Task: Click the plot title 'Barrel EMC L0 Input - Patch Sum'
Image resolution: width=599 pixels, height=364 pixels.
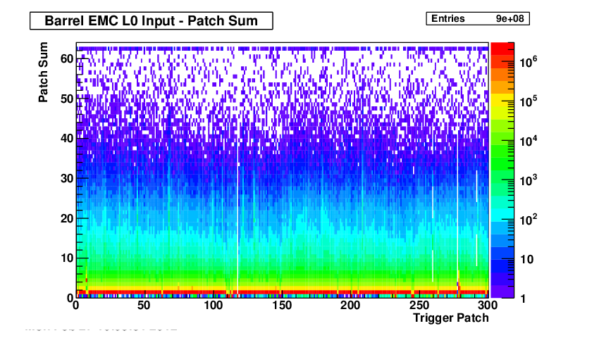Action: coord(152,20)
